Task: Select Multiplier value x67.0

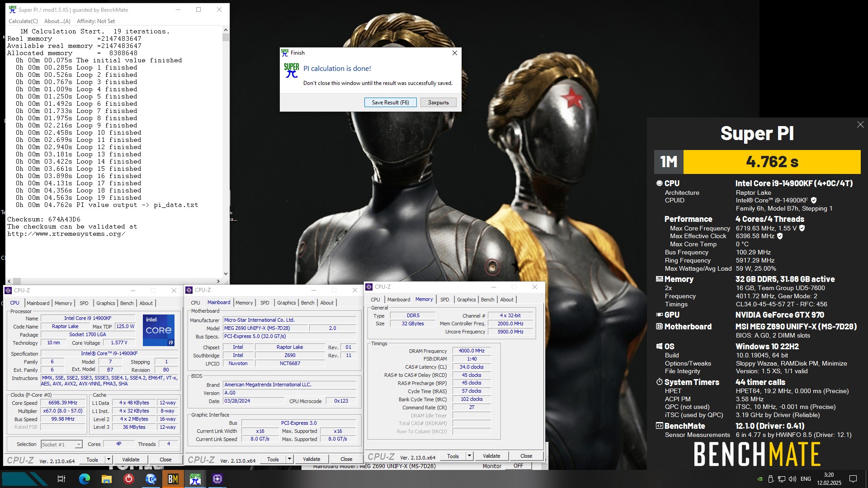Action: click(x=63, y=411)
